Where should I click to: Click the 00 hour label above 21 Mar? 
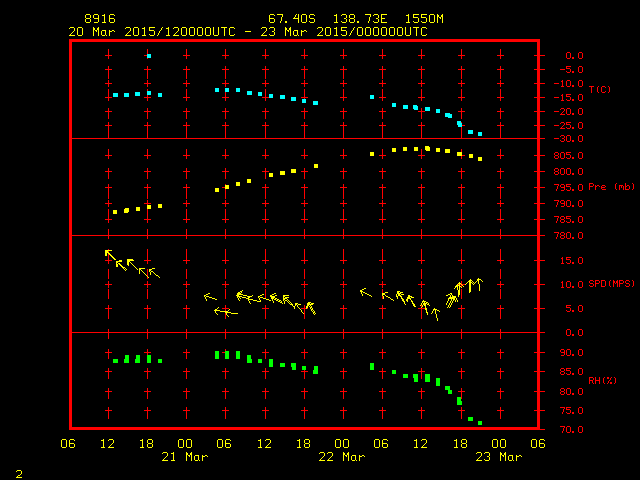pos(185,444)
